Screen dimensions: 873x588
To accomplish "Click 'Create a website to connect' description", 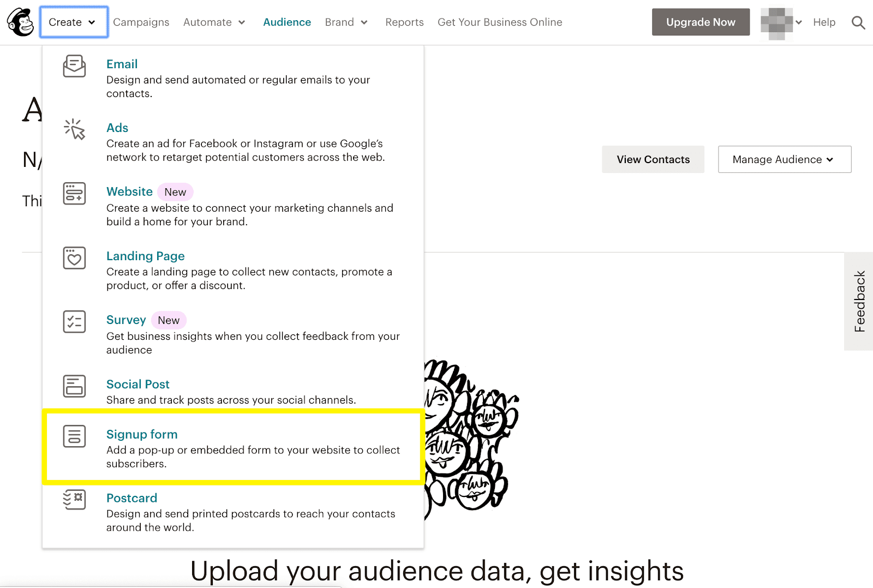I will click(x=250, y=215).
